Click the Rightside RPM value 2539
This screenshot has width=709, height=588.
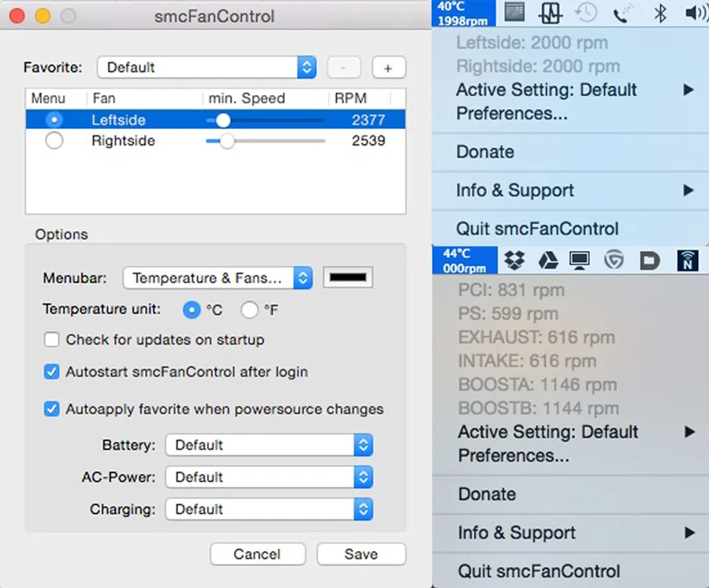369,141
